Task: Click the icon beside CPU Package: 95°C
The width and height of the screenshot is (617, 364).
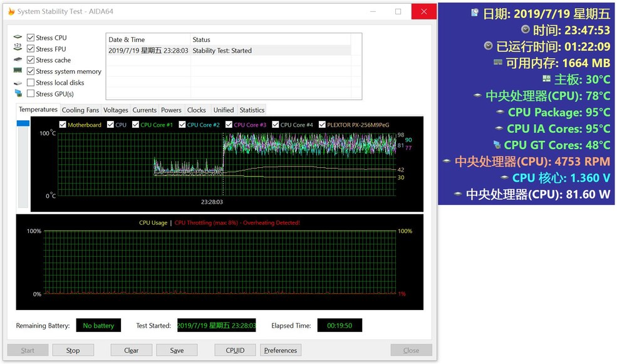Action: pos(500,112)
